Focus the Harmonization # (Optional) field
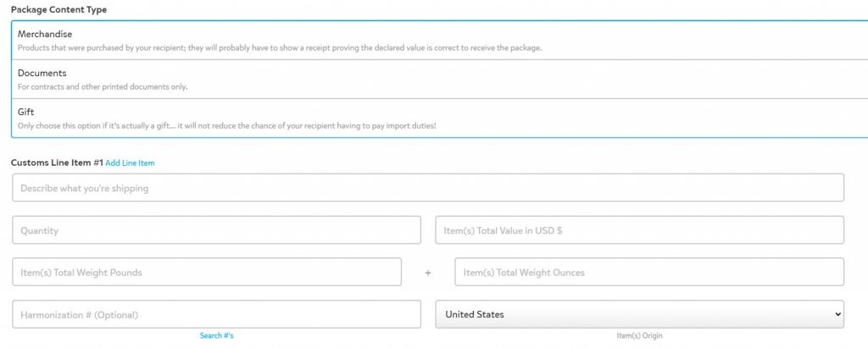This screenshot has width=868, height=348. pyautogui.click(x=216, y=314)
